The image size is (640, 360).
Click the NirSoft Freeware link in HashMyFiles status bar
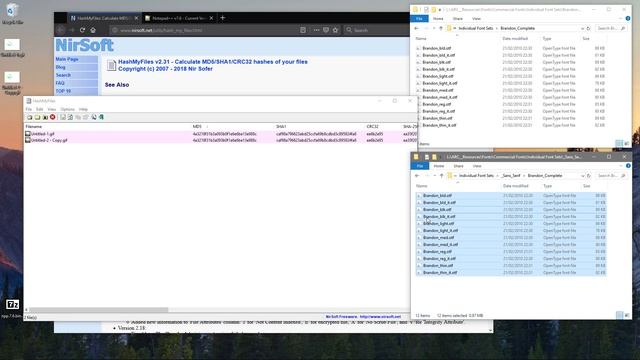pos(363,316)
